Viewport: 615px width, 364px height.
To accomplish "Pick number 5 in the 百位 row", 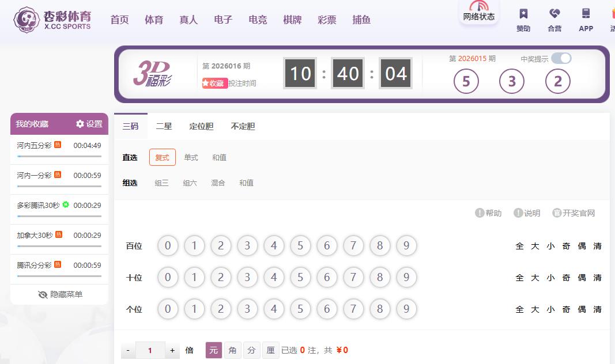I will 300,246.
